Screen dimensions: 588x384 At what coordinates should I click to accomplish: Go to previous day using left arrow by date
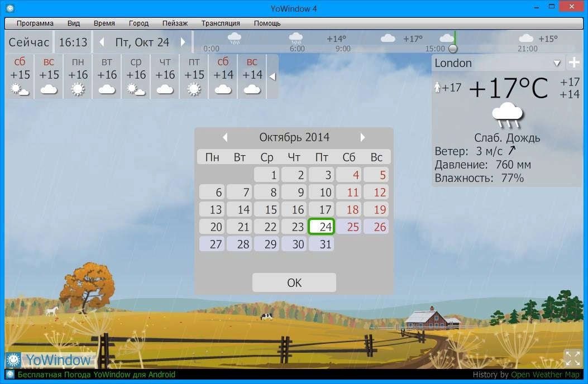(x=102, y=42)
